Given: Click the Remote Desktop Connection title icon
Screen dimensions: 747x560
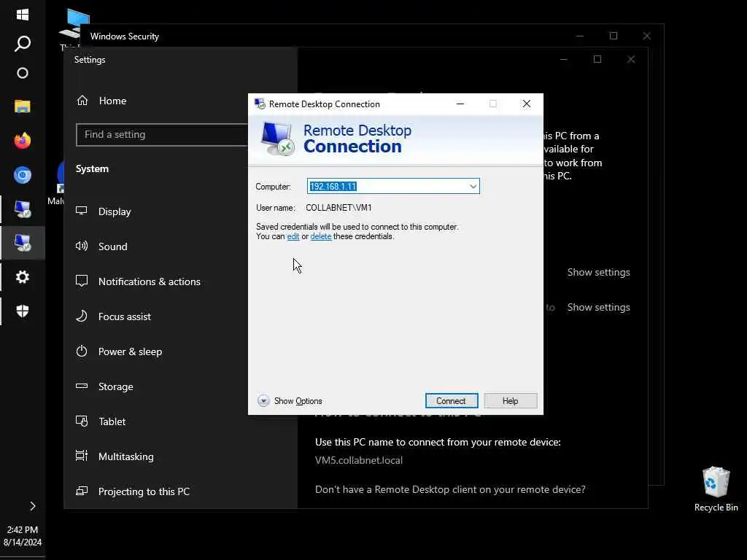Looking at the screenshot, I should pos(260,104).
